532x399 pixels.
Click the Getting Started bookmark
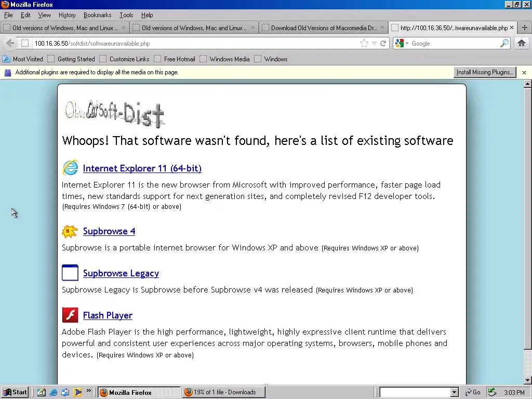71,59
